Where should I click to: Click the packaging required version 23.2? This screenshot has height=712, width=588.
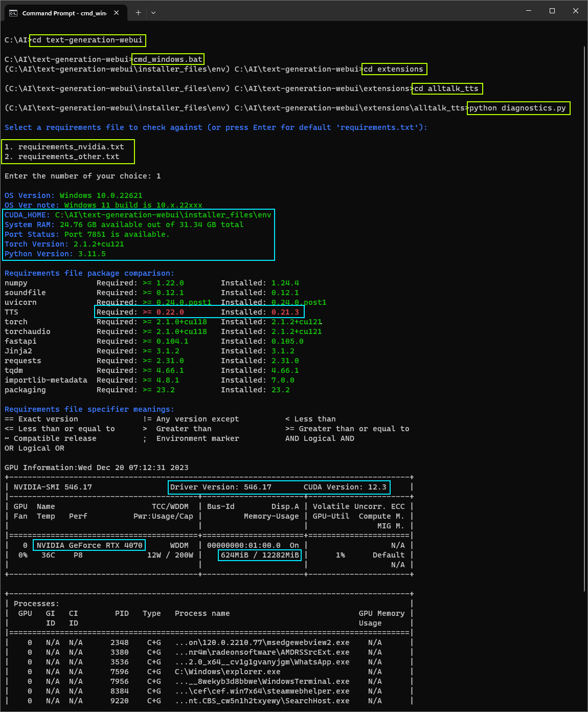tap(166, 390)
